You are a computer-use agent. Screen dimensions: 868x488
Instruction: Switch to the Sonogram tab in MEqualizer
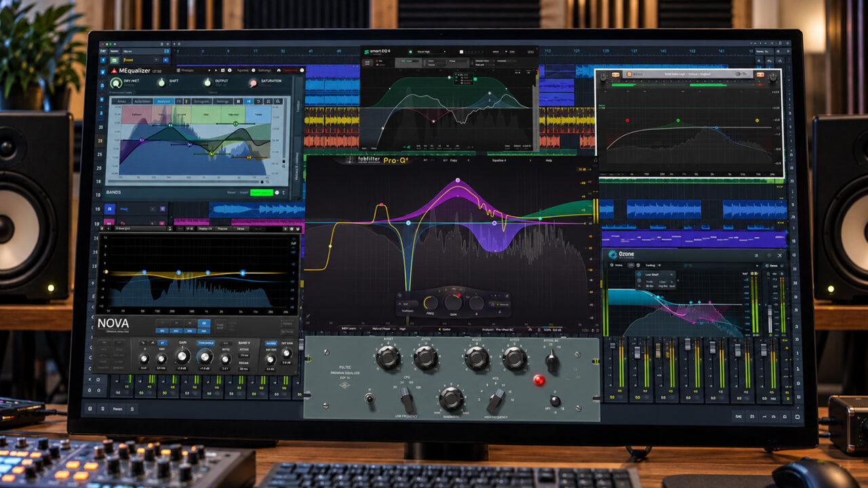pos(201,101)
